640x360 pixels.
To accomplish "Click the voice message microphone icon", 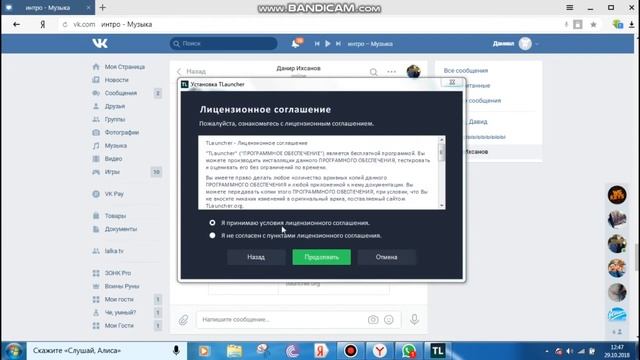I will pos(414,319).
